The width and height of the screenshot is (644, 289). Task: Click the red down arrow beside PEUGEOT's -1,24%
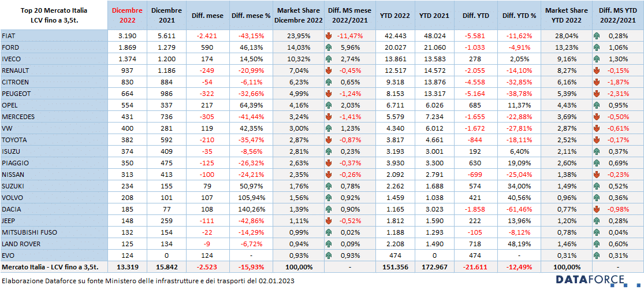click(x=329, y=93)
